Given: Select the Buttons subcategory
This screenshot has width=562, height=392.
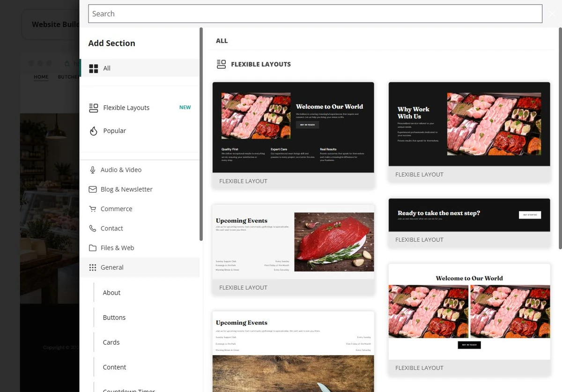Looking at the screenshot, I should (114, 318).
